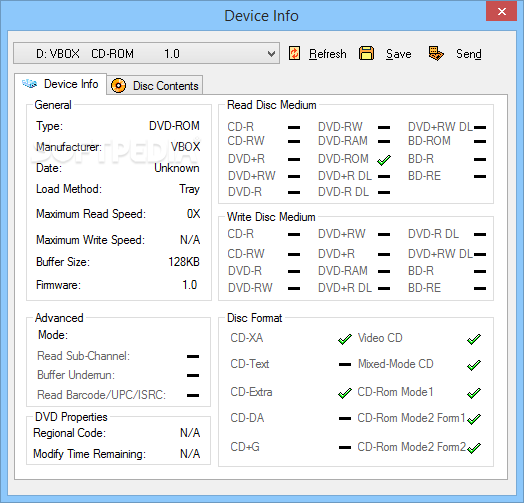This screenshot has width=524, height=503.
Task: Close the Device Info window
Action: pyautogui.click(x=501, y=11)
